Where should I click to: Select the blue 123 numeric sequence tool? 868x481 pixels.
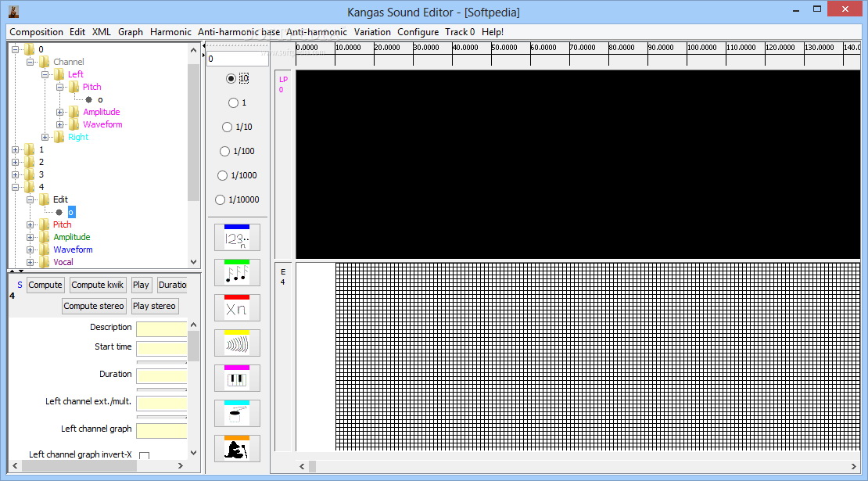point(237,238)
